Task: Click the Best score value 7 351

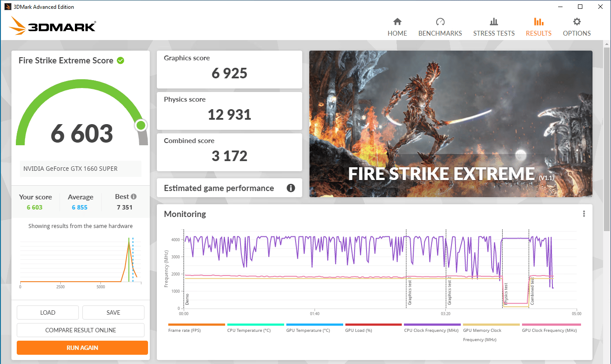Action: click(125, 207)
